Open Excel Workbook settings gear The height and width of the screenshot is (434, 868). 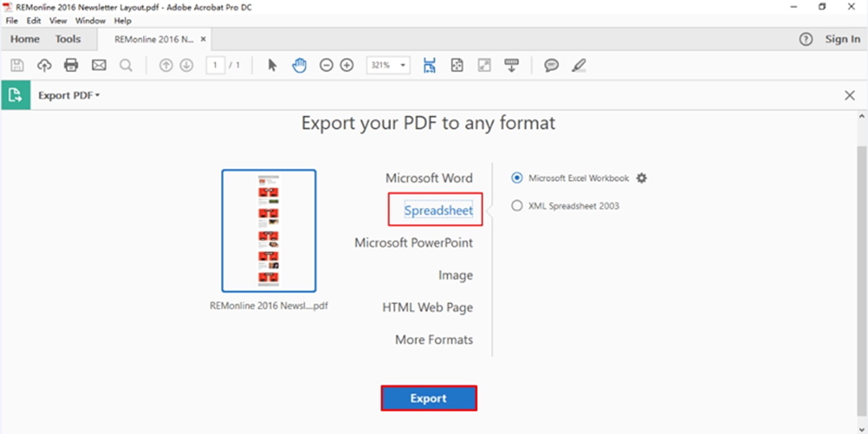pos(641,178)
